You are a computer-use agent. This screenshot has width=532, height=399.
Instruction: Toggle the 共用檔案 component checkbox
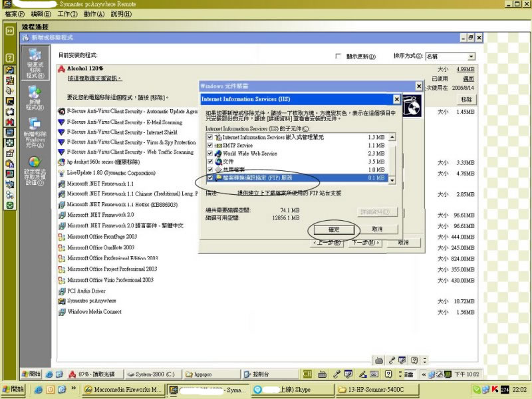pos(210,170)
